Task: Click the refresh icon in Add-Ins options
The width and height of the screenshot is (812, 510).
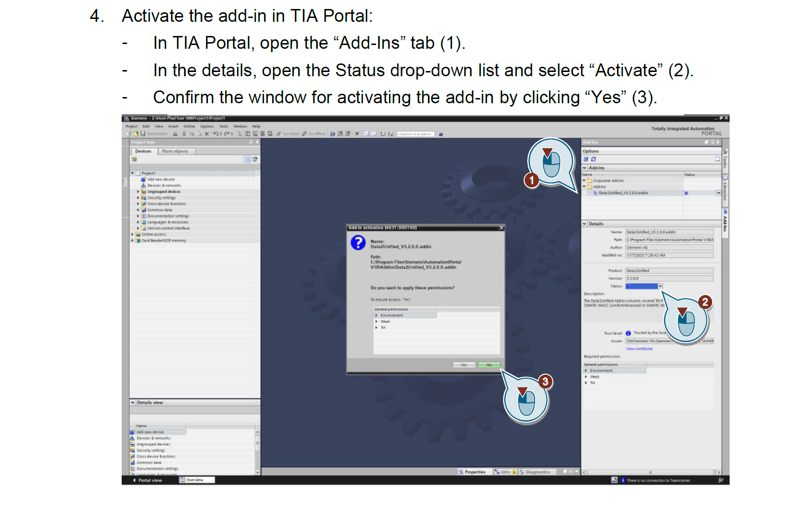Action: pyautogui.click(x=593, y=159)
